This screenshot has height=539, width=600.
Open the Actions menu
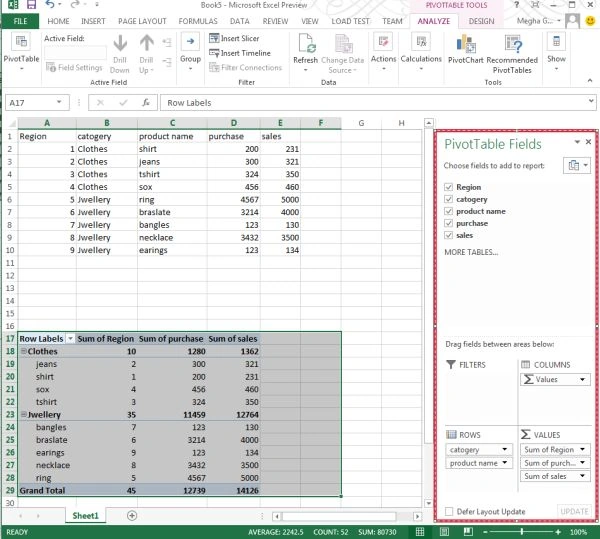coord(383,52)
